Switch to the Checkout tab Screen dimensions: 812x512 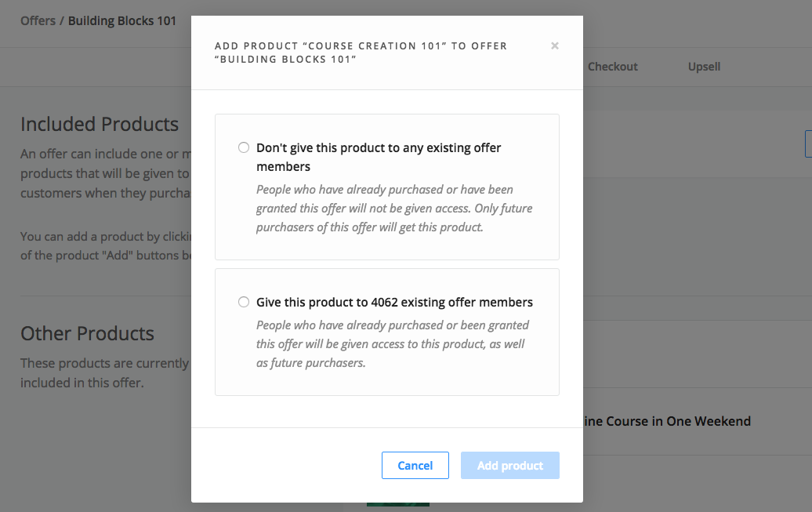[613, 67]
